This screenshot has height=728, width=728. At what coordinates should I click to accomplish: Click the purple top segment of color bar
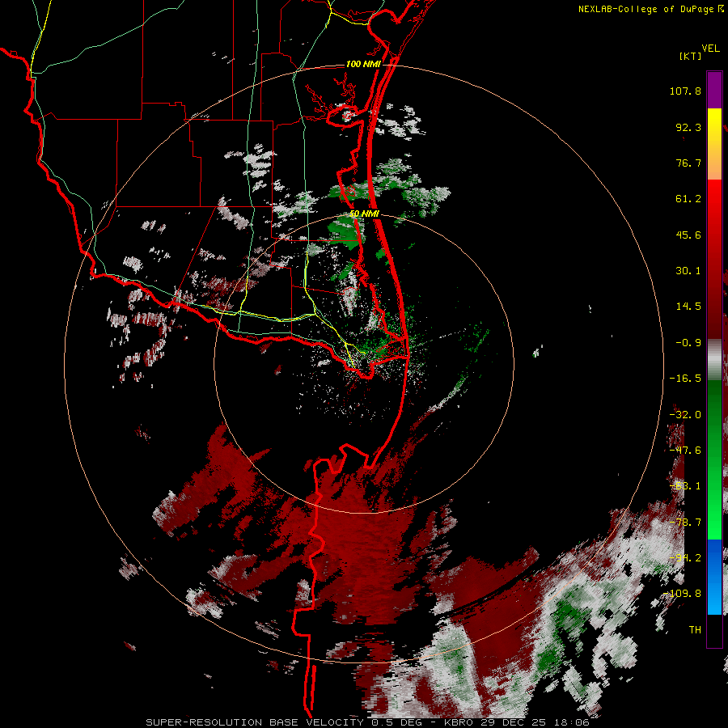[x=714, y=90]
